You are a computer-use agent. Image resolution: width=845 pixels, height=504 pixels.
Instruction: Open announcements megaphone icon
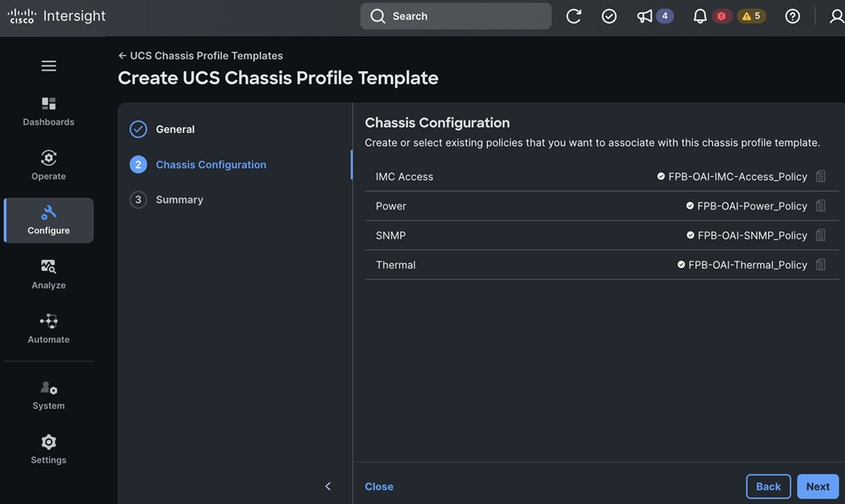coord(644,16)
